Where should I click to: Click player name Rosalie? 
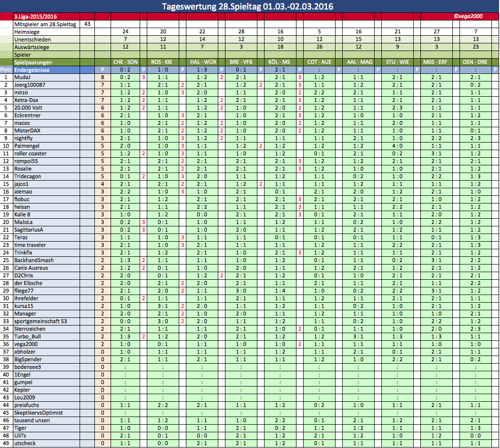[x=23, y=169]
